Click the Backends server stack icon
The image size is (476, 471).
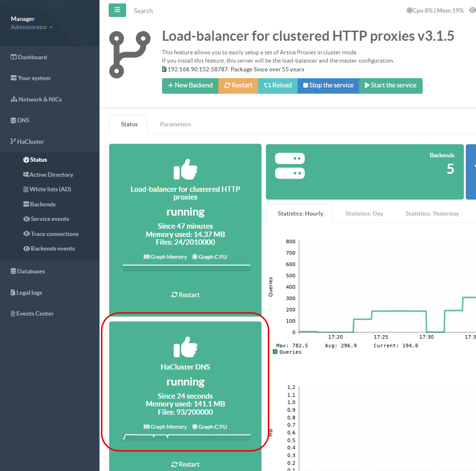(290, 166)
